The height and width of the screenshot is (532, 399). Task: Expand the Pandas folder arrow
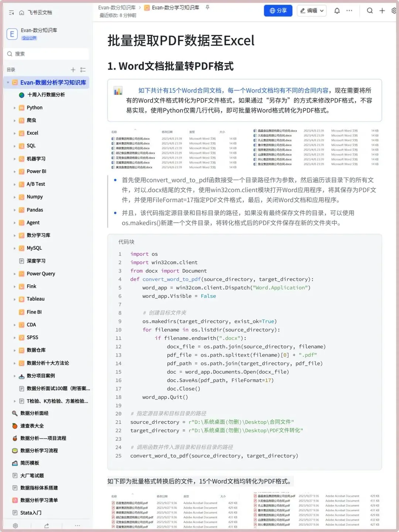15,210
